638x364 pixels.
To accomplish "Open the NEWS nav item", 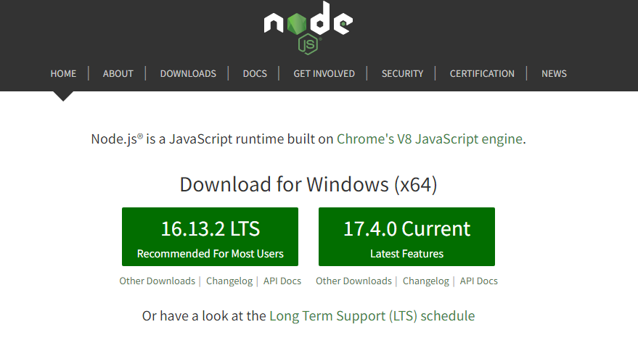I will [x=554, y=74].
